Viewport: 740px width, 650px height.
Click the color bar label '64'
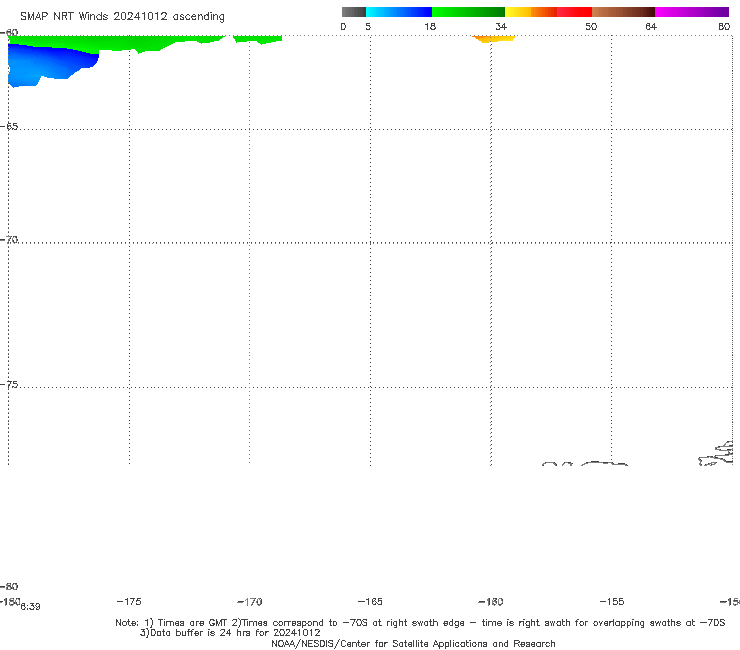651,26
